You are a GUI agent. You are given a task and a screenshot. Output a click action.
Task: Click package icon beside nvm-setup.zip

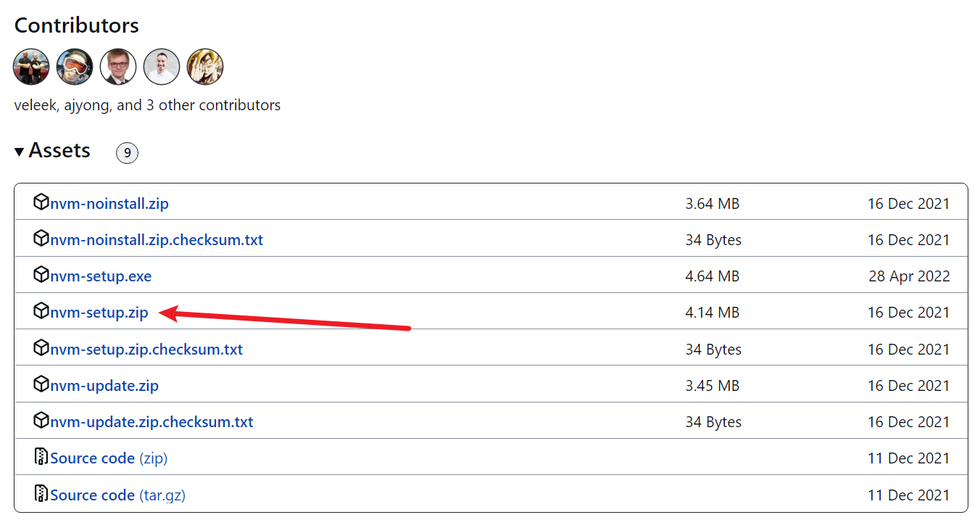[41, 311]
